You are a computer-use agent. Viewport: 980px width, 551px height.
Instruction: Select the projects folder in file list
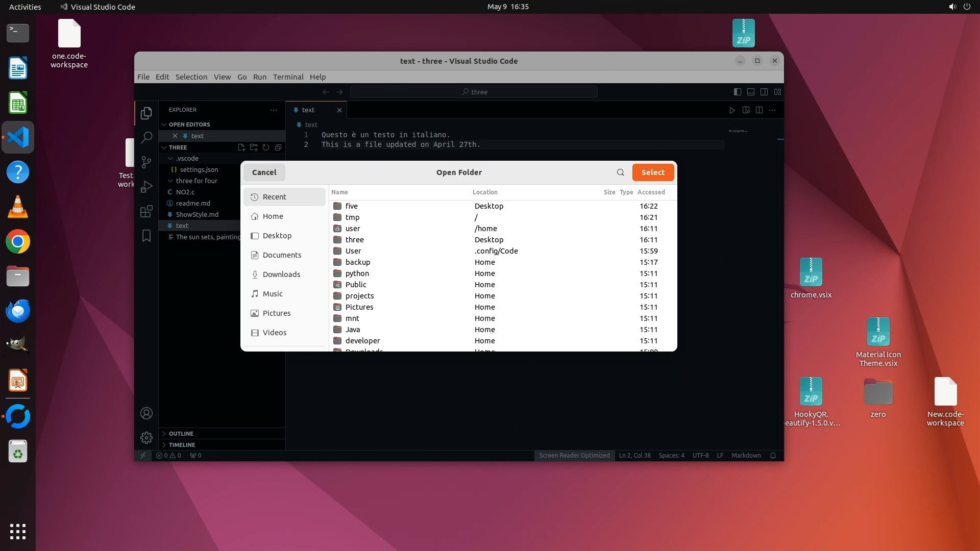(359, 296)
